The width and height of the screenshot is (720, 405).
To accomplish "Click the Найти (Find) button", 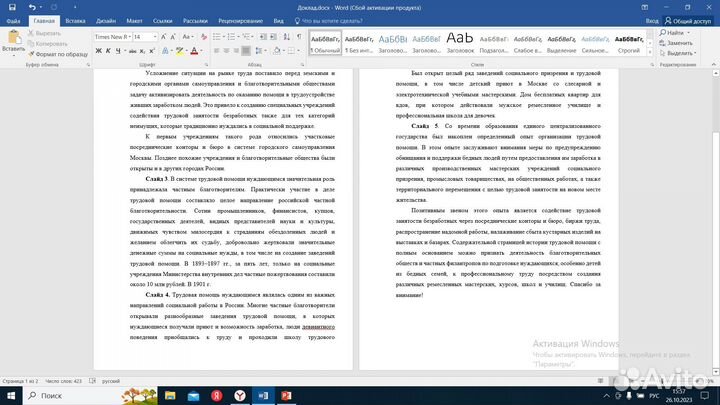I will click(x=675, y=33).
